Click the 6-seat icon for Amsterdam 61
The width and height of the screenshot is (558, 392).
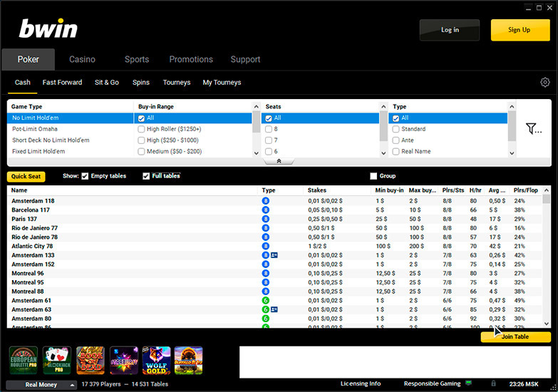pyautogui.click(x=266, y=301)
